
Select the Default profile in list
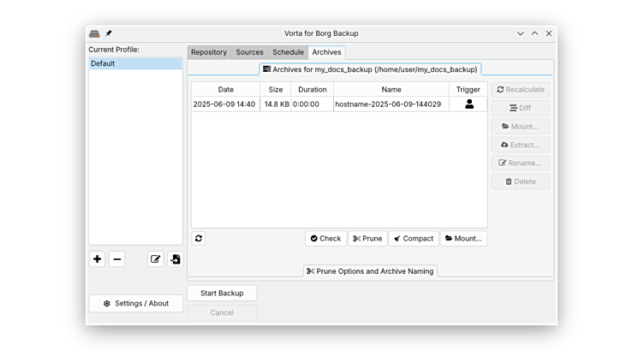coord(135,63)
